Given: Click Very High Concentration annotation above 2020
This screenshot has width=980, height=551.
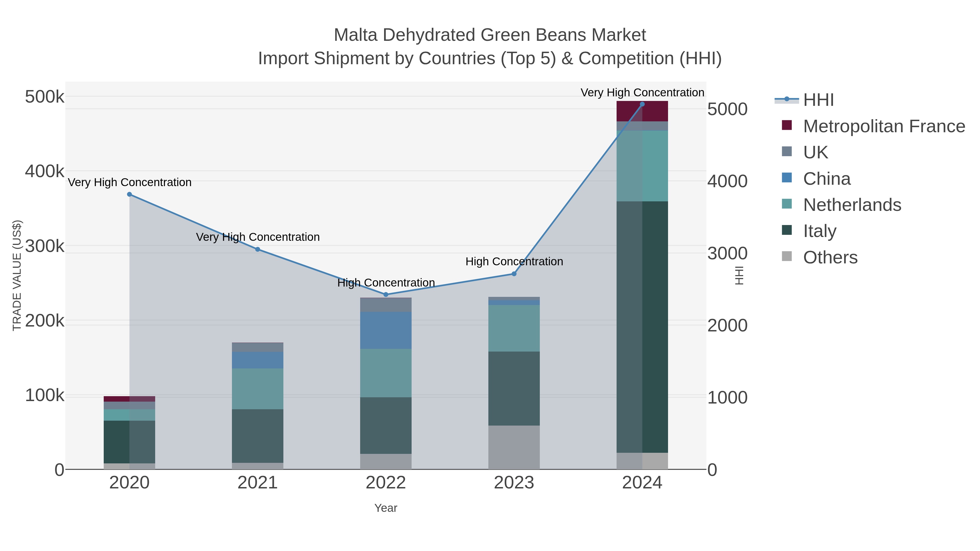Looking at the screenshot, I should [x=130, y=183].
